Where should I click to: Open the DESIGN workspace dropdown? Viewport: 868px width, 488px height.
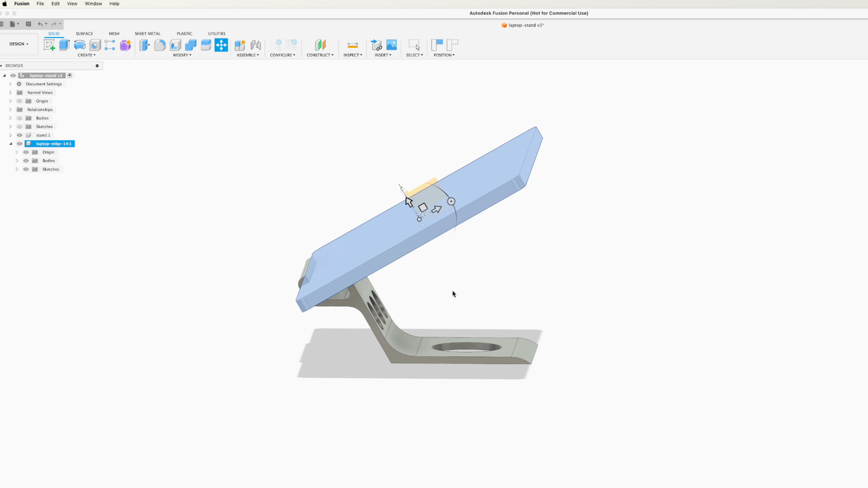point(19,44)
